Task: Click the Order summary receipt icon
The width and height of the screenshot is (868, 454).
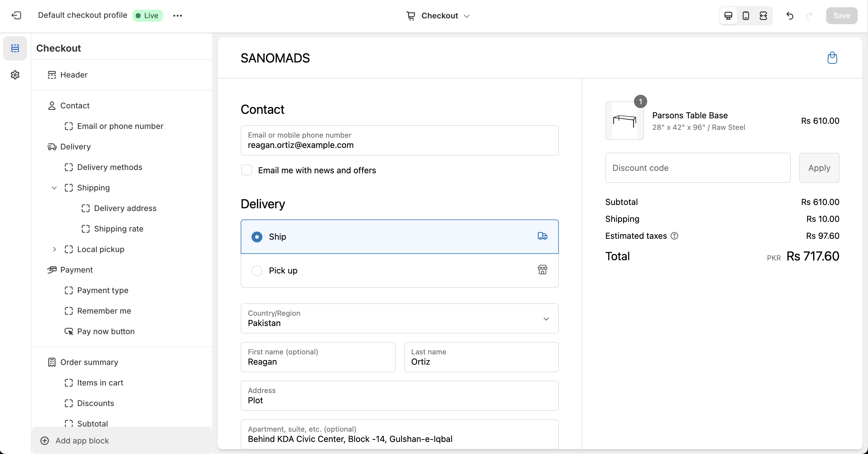Action: 52,362
